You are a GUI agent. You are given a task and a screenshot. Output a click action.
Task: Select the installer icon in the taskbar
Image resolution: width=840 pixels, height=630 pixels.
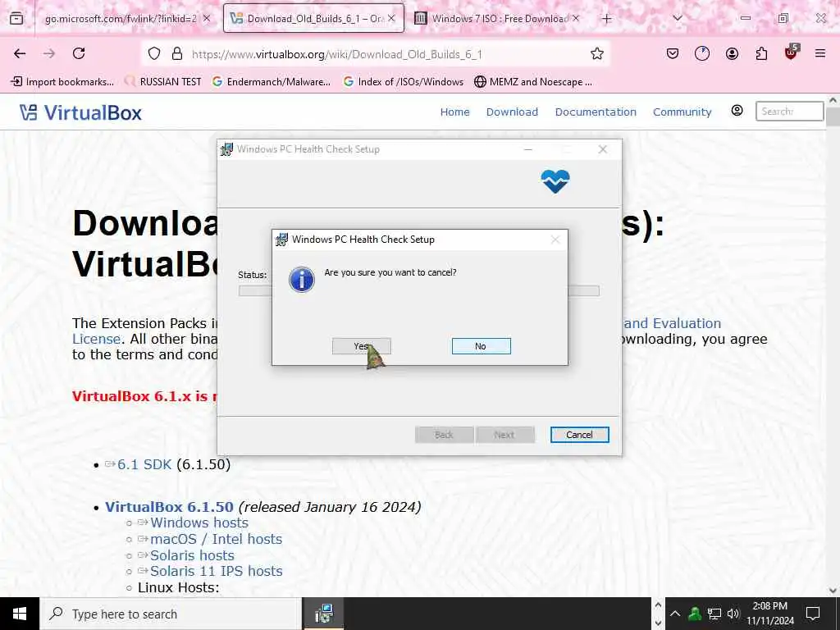(324, 614)
